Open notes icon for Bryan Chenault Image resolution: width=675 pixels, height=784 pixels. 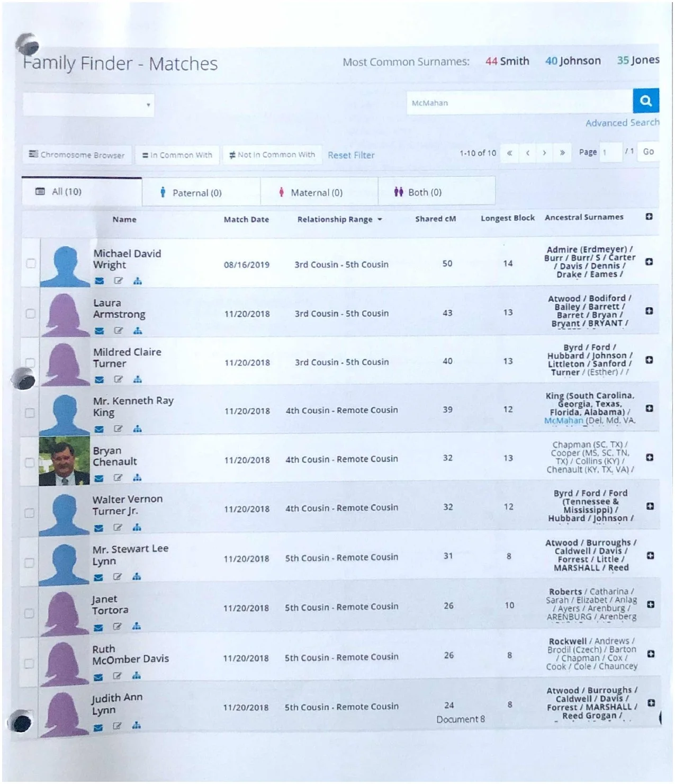pyautogui.click(x=119, y=478)
